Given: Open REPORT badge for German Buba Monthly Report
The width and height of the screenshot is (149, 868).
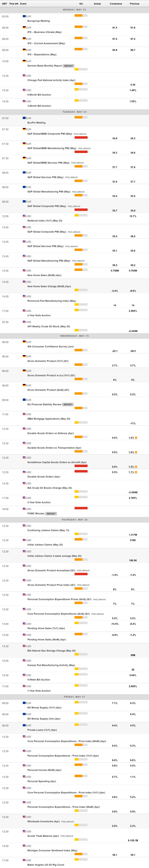Looking at the screenshot, I should point(69,66).
